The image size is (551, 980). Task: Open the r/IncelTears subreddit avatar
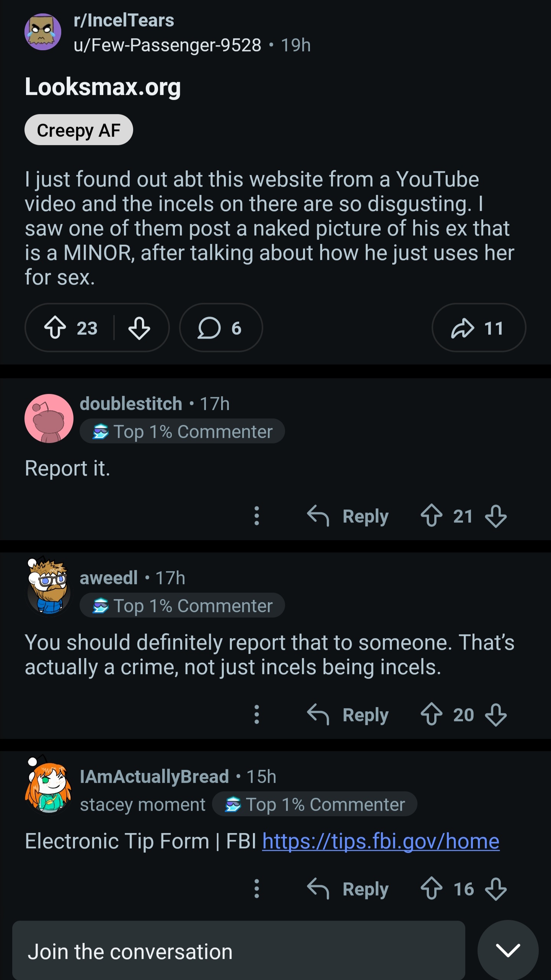(43, 32)
